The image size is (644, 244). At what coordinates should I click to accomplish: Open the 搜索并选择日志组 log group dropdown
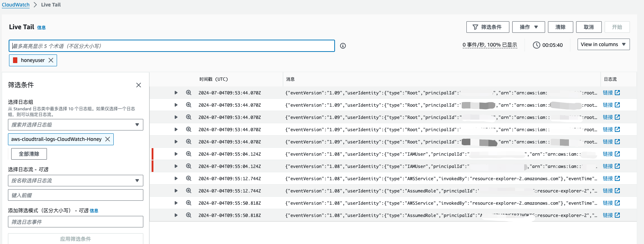tap(75, 125)
